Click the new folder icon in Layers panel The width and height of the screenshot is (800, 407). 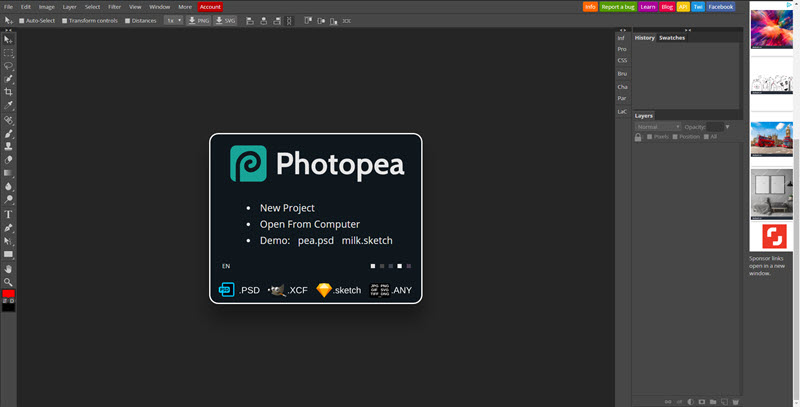tap(713, 402)
